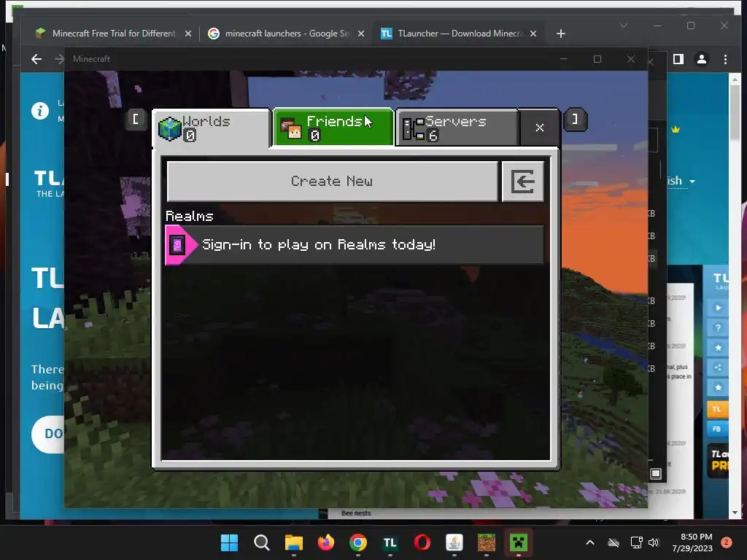Screen dimensions: 747x560
Task: Open Minecraft creeper icon in taskbar
Action: click(x=519, y=542)
